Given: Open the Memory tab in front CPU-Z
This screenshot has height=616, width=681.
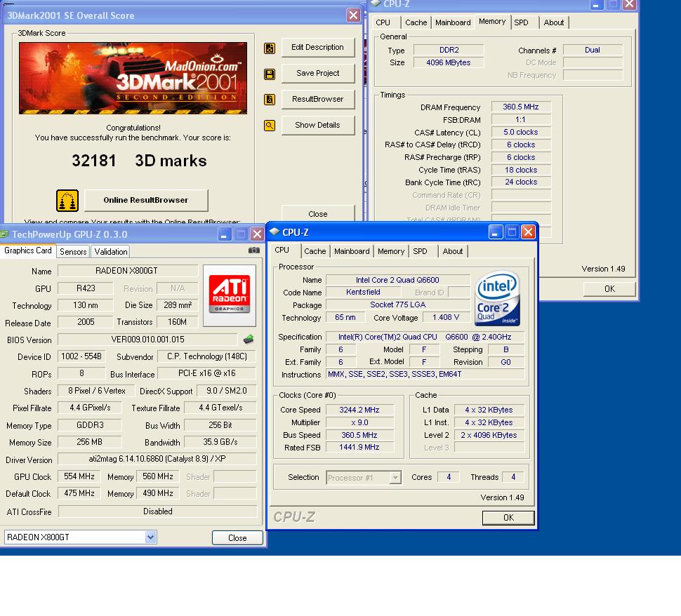Looking at the screenshot, I should (391, 251).
